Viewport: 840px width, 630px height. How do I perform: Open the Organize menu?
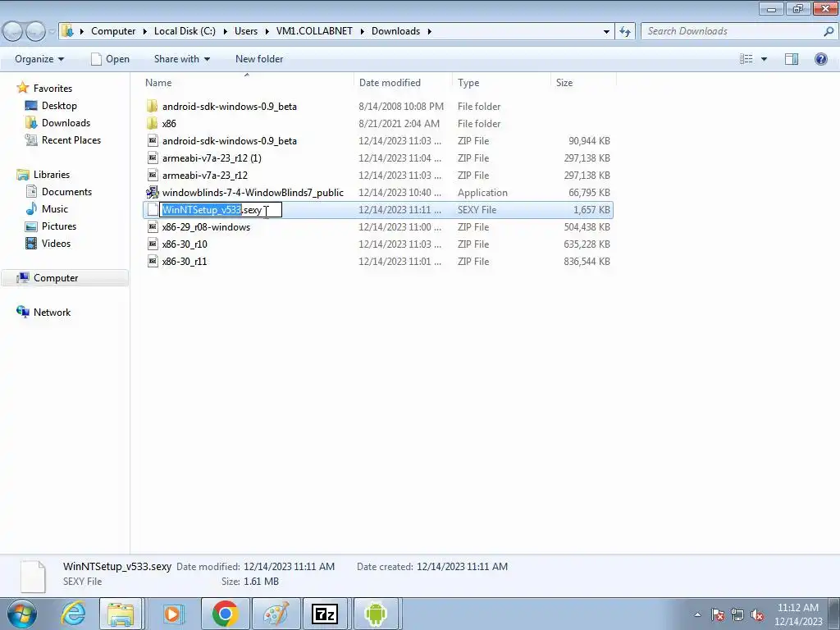click(39, 59)
